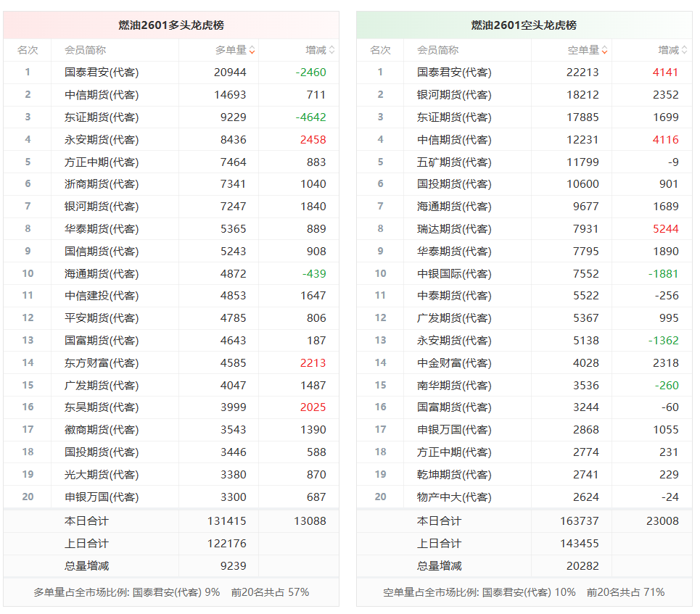Click the 光大期货(代客) row name
Image resolution: width=700 pixels, height=614 pixels.
(102, 474)
